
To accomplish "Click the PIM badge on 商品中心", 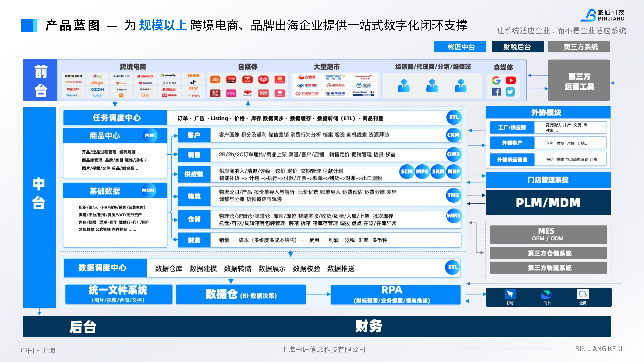I will pyautogui.click(x=149, y=136).
